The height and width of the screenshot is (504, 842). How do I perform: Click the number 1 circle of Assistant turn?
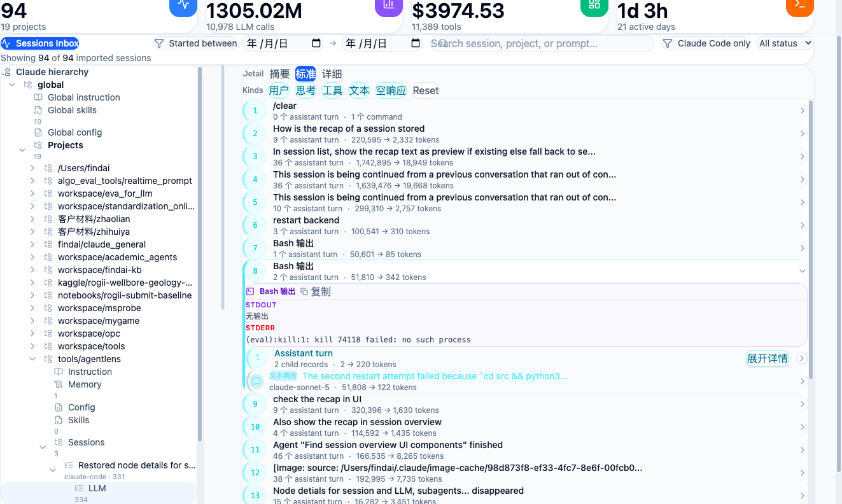258,358
